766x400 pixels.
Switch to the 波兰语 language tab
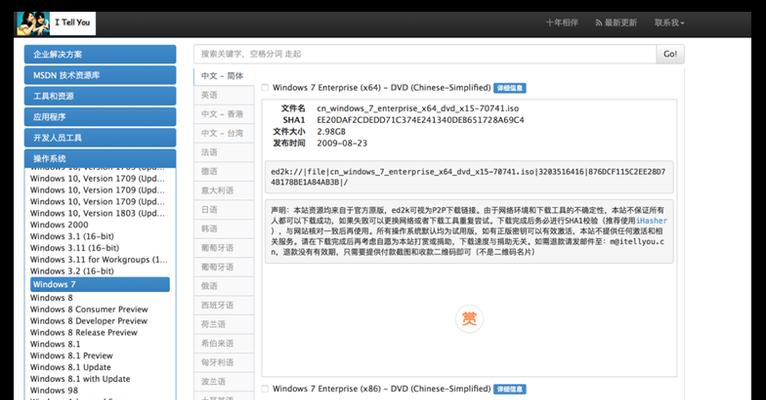pos(224,381)
